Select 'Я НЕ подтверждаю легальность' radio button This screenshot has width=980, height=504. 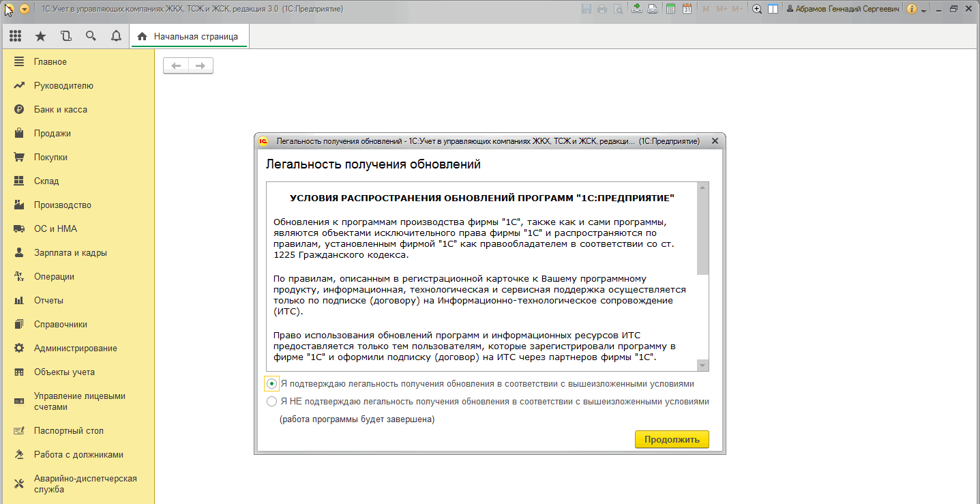[x=272, y=402]
